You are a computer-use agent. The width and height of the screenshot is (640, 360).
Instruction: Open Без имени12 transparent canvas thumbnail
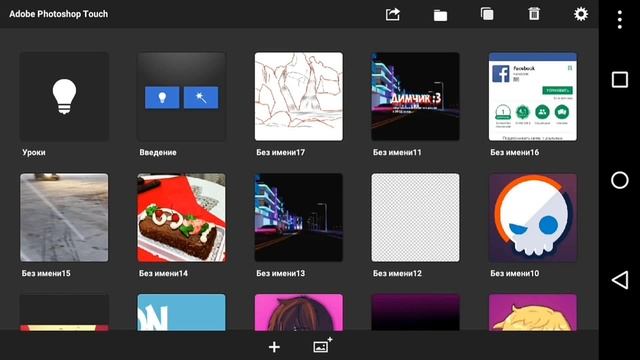pos(415,218)
